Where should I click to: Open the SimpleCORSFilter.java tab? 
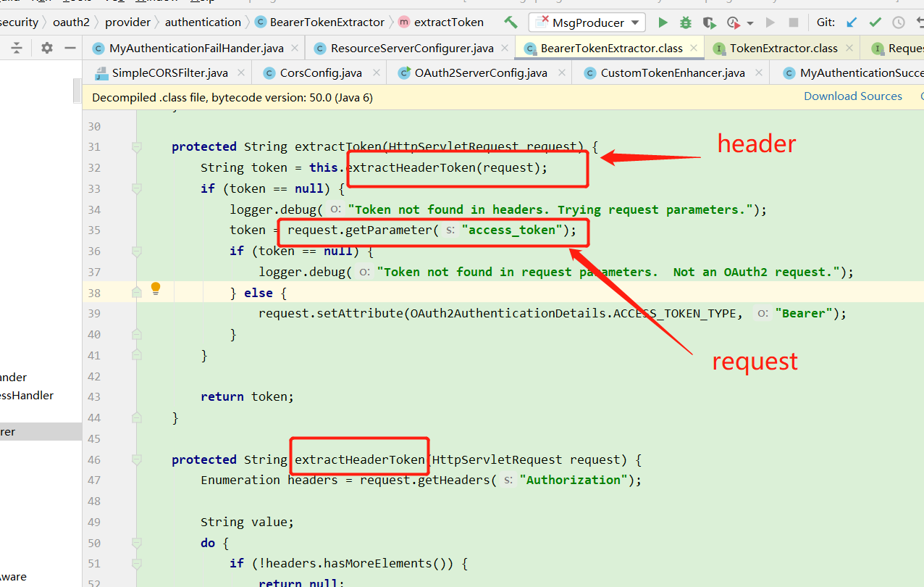[170, 73]
